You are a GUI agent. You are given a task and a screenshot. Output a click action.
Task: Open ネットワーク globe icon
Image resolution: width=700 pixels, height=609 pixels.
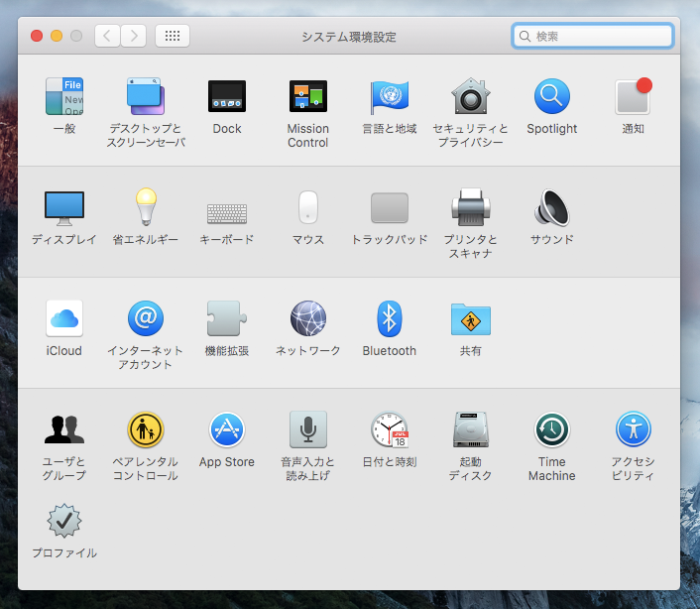(308, 318)
